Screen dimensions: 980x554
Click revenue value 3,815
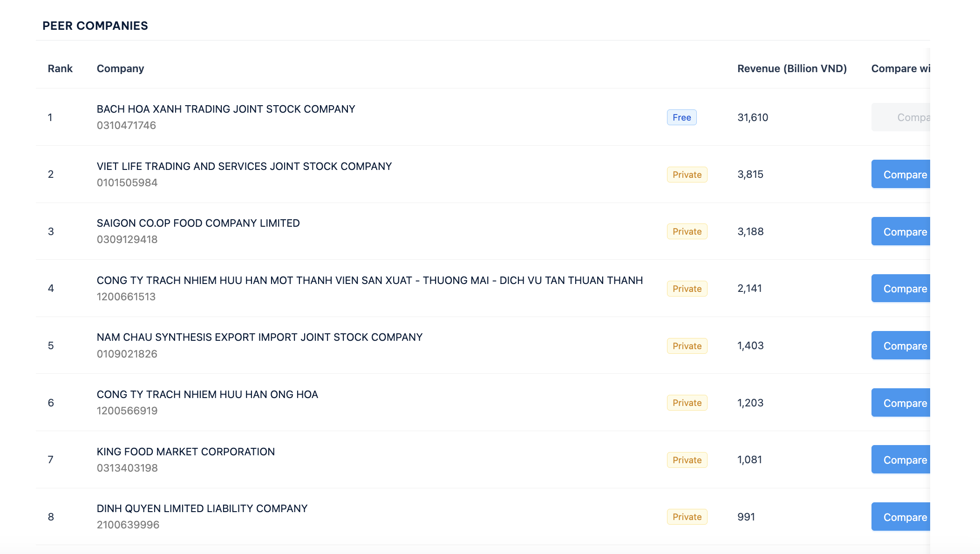pos(750,174)
